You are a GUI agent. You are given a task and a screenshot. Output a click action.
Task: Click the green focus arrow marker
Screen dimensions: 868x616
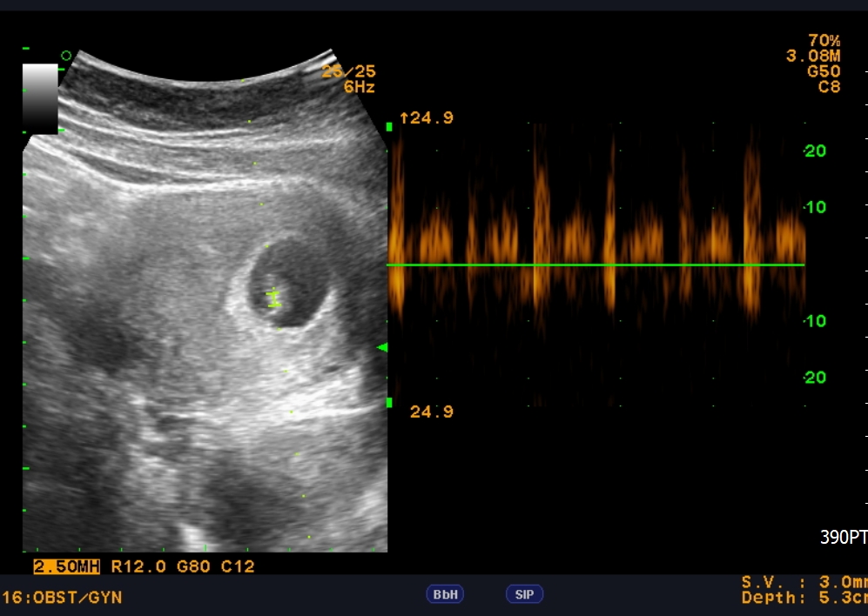(x=381, y=348)
